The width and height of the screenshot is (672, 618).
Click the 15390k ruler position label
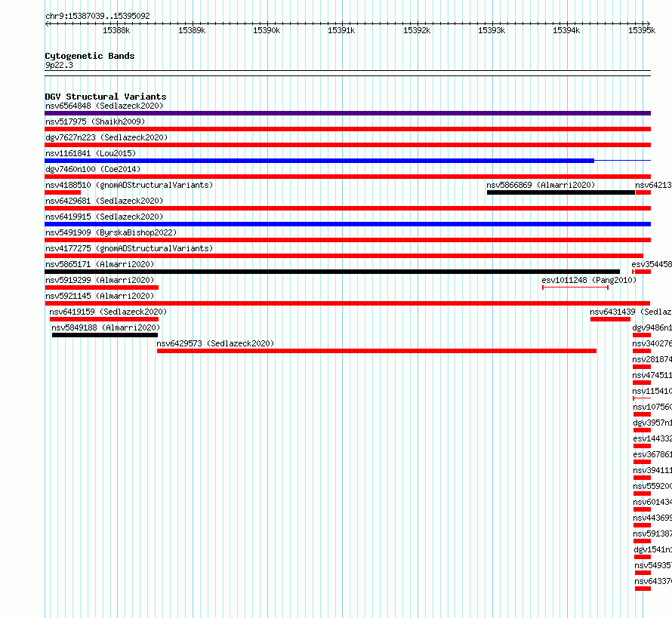click(x=267, y=30)
